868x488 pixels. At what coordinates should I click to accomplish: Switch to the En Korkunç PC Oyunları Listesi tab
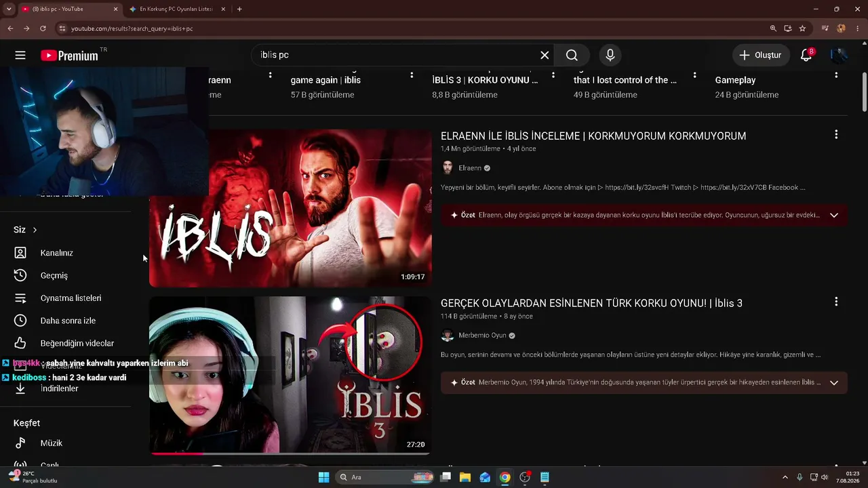coord(176,9)
